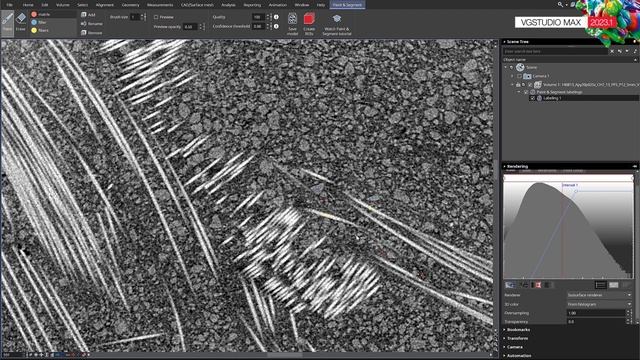
Task: Click the Labeling 1 item icon
Action: (x=539, y=98)
